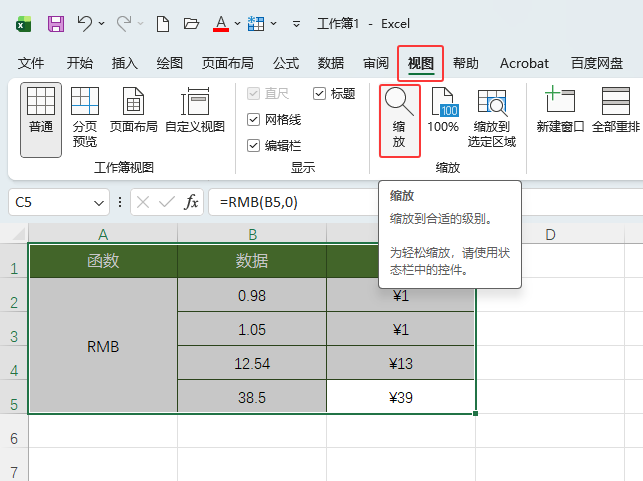Select row 3 header

pos(14,329)
